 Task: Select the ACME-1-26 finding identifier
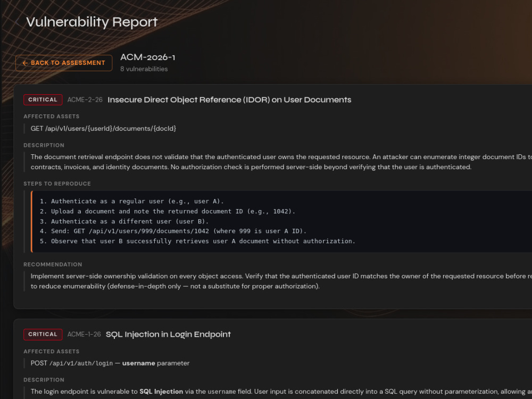pos(84,335)
